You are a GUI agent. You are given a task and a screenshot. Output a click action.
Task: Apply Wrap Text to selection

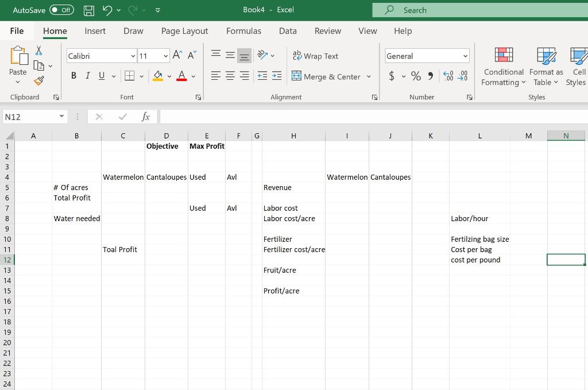point(315,56)
